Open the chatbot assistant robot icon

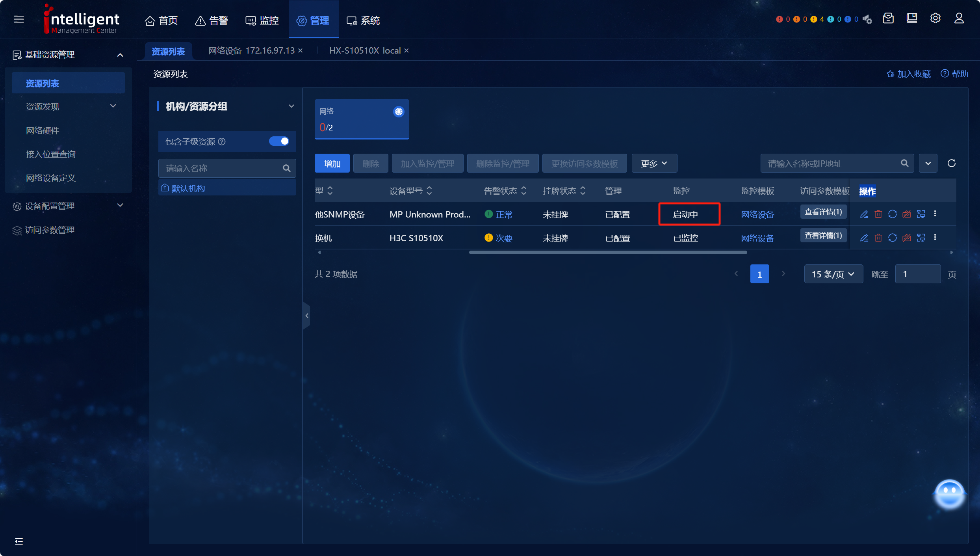[949, 494]
